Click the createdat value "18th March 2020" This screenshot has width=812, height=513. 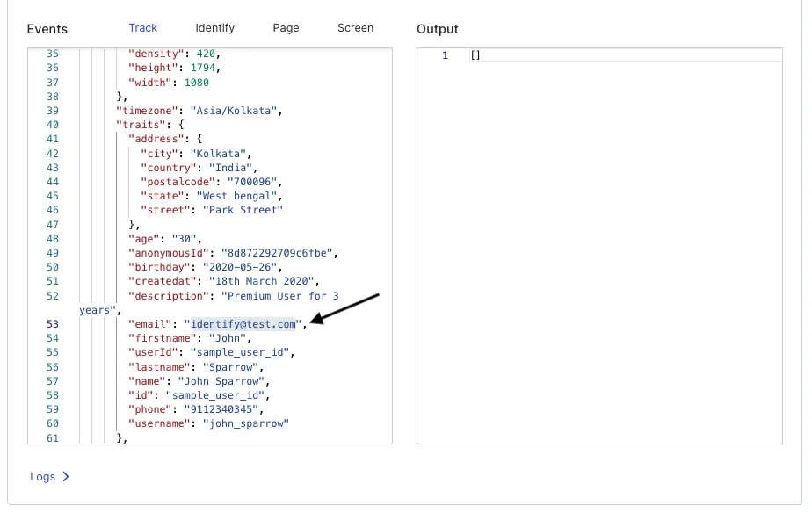click(262, 280)
